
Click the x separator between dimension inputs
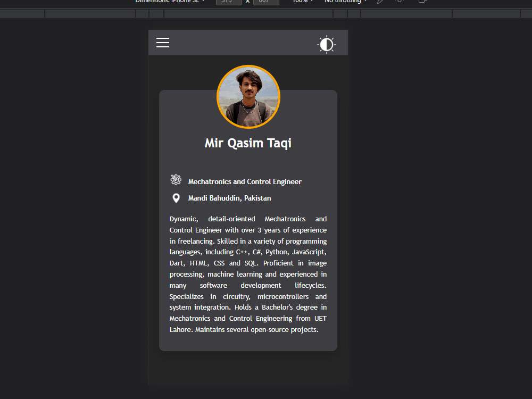[x=247, y=2]
